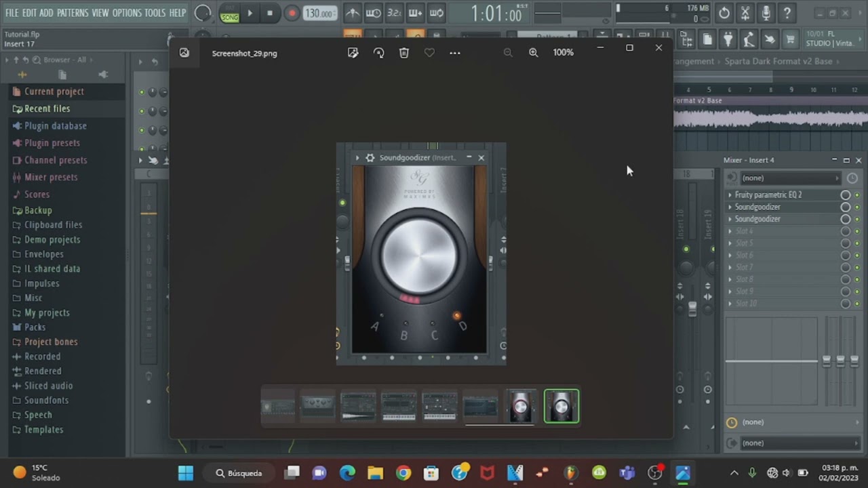Adjust Slot 8 mix level knob

[x=846, y=279]
